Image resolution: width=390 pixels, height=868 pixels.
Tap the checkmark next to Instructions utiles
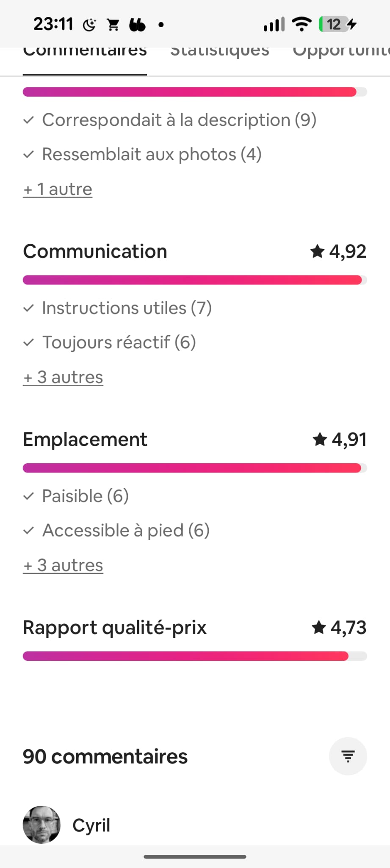pos(28,308)
